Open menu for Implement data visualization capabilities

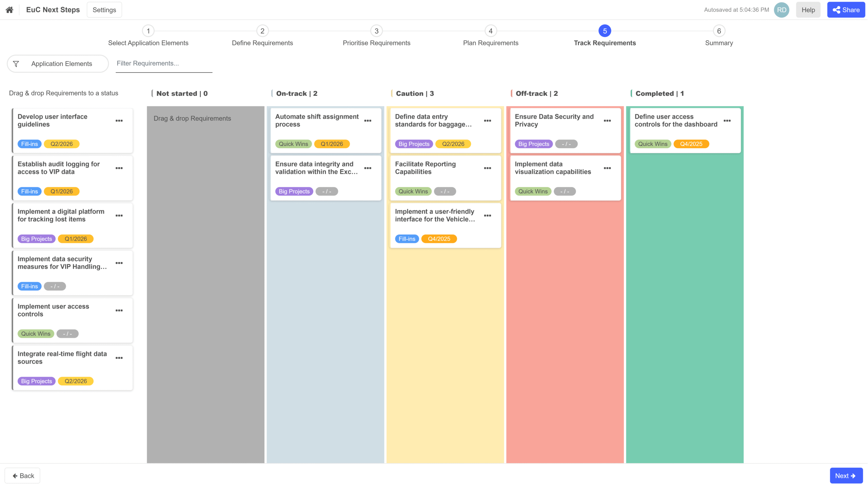[x=607, y=168]
